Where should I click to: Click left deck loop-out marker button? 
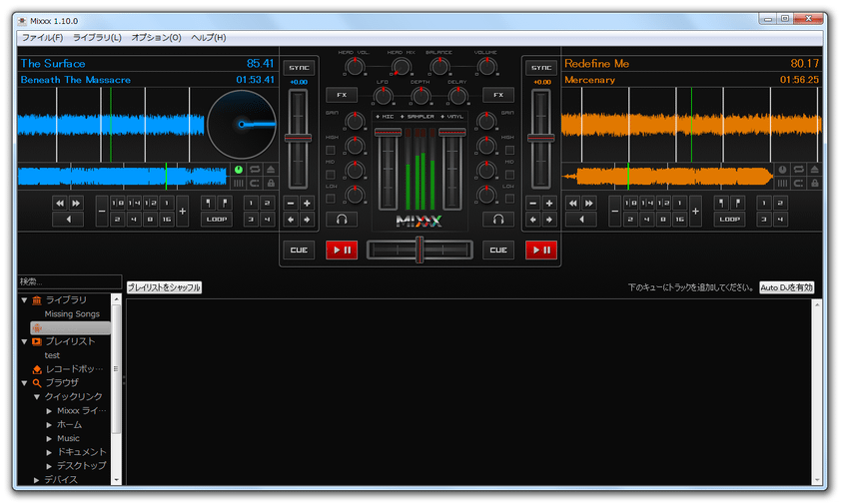225,204
